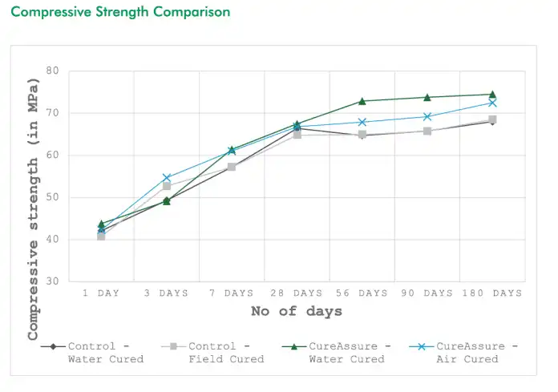Viewport: 558px width, 392px height.
Task: Toggle the CureAssure Water Cured legend triangle
Action: (x=294, y=347)
